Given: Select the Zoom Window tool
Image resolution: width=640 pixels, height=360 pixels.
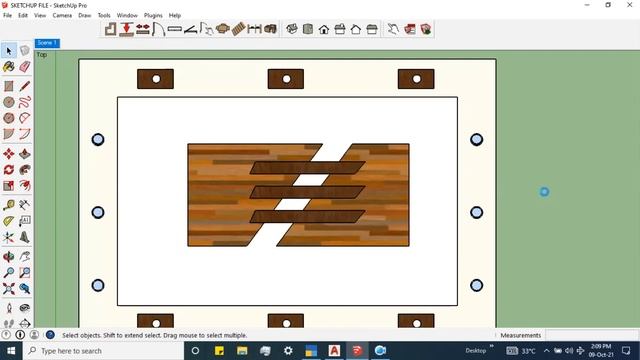Looking at the screenshot, I should (24, 273).
